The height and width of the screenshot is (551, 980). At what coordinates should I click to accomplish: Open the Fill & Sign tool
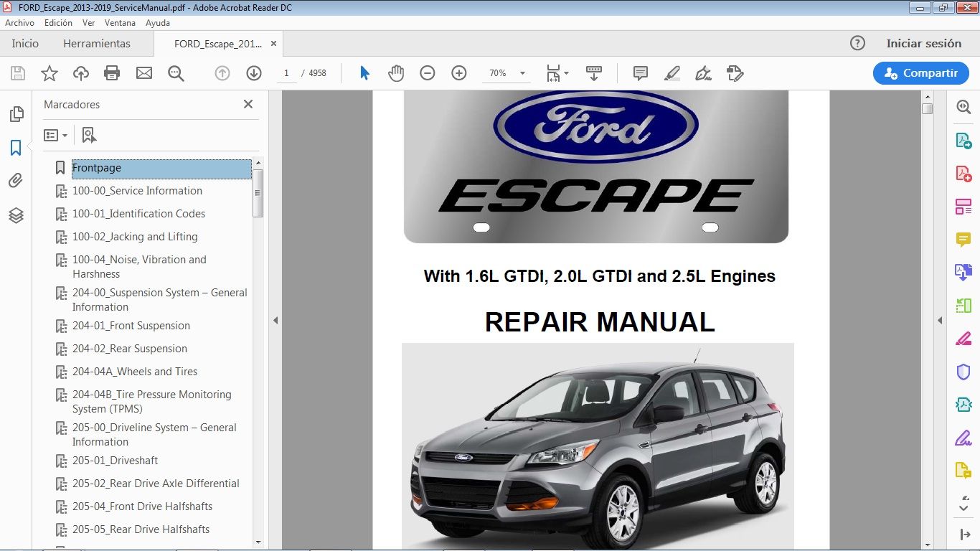point(963,437)
